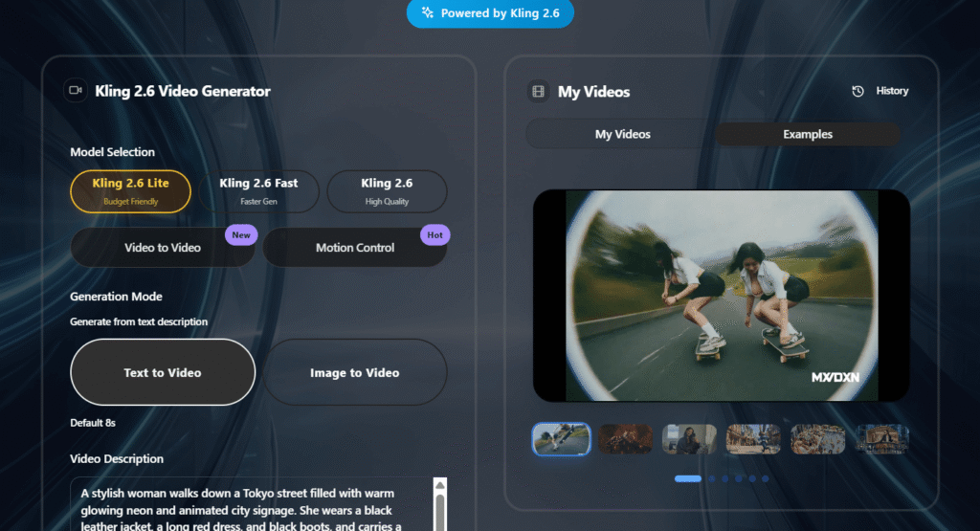Click the active first carousel page indicator
The width and height of the screenshot is (980, 531).
coord(687,478)
